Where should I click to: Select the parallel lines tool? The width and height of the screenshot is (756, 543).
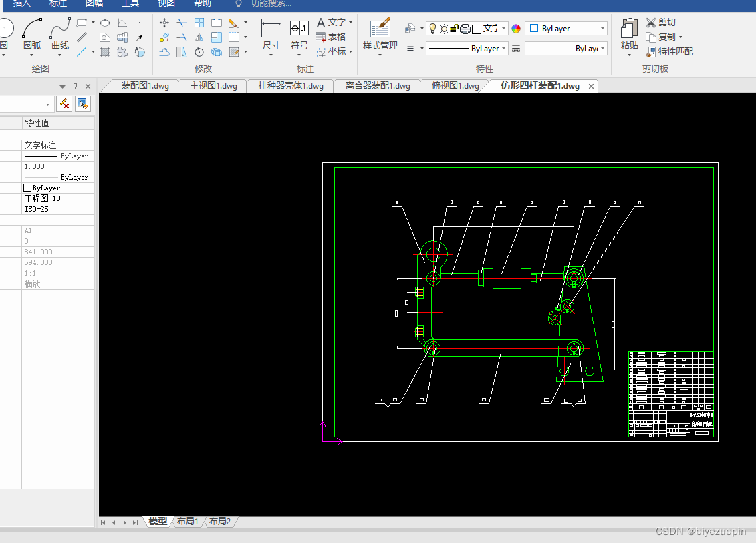tap(82, 37)
